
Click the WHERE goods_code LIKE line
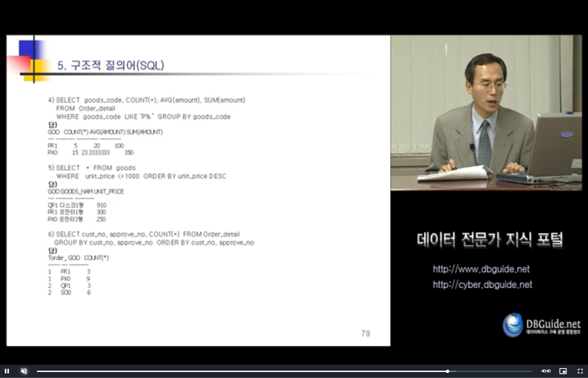coord(143,117)
